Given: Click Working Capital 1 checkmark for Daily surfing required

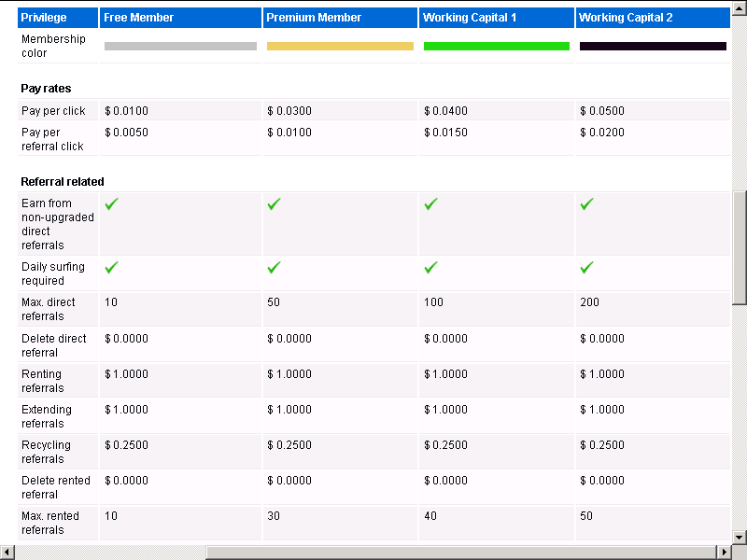Looking at the screenshot, I should click(x=430, y=267).
